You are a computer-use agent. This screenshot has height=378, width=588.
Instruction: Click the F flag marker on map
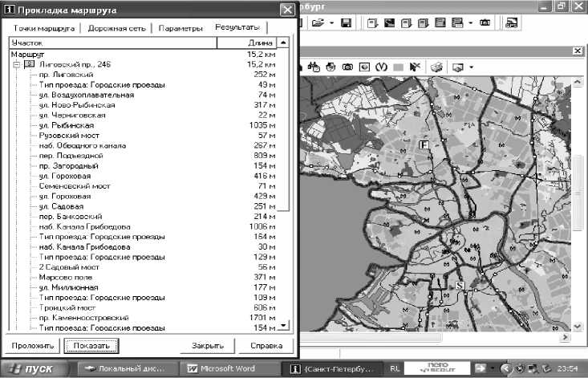point(424,144)
